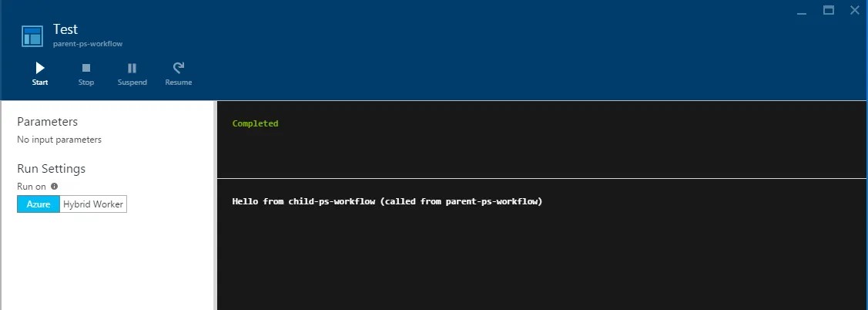Click the Stop label text
868x310 pixels.
click(x=85, y=82)
